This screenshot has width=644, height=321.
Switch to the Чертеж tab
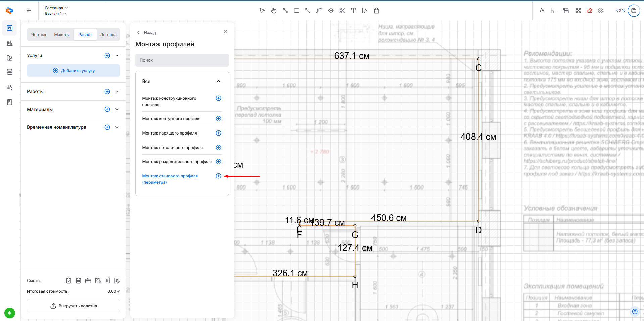tap(39, 35)
